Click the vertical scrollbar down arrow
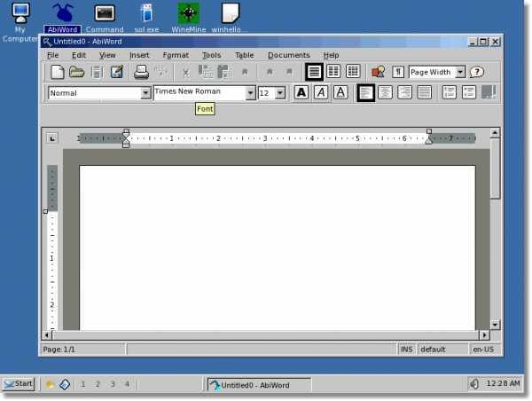 coord(495,325)
